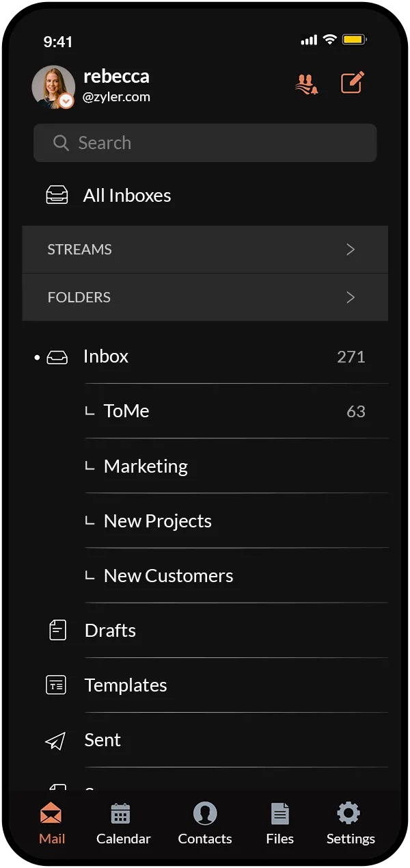Open the Marketing subfolder
410x868 pixels.
tap(146, 466)
